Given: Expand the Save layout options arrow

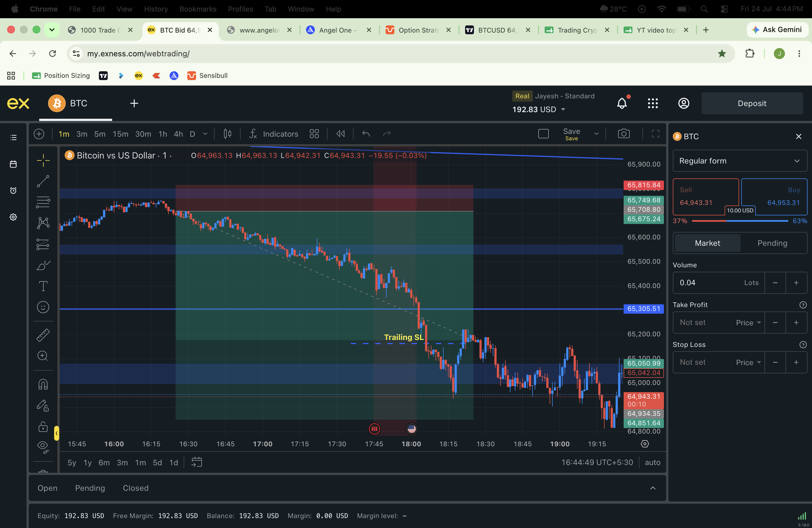Looking at the screenshot, I should point(596,134).
